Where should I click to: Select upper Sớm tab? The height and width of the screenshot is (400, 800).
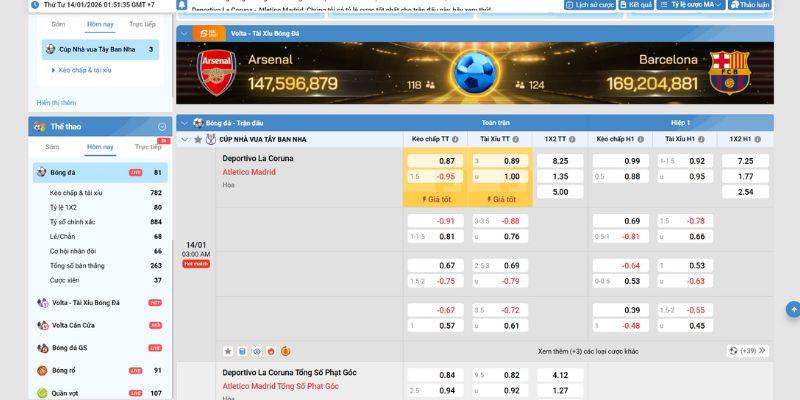tap(58, 24)
